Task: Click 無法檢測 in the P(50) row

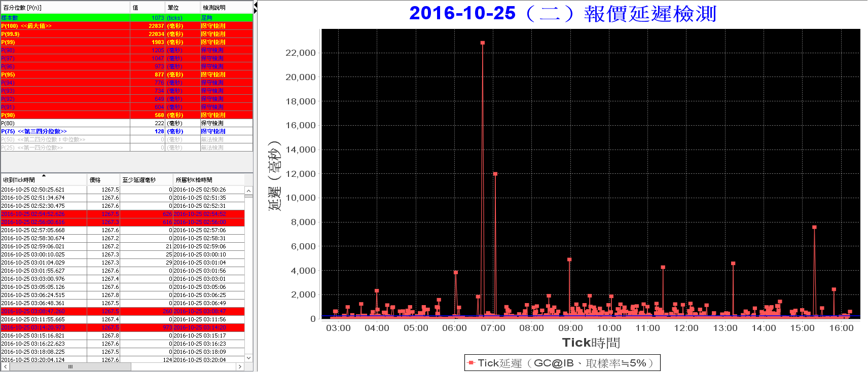Action: tap(212, 139)
